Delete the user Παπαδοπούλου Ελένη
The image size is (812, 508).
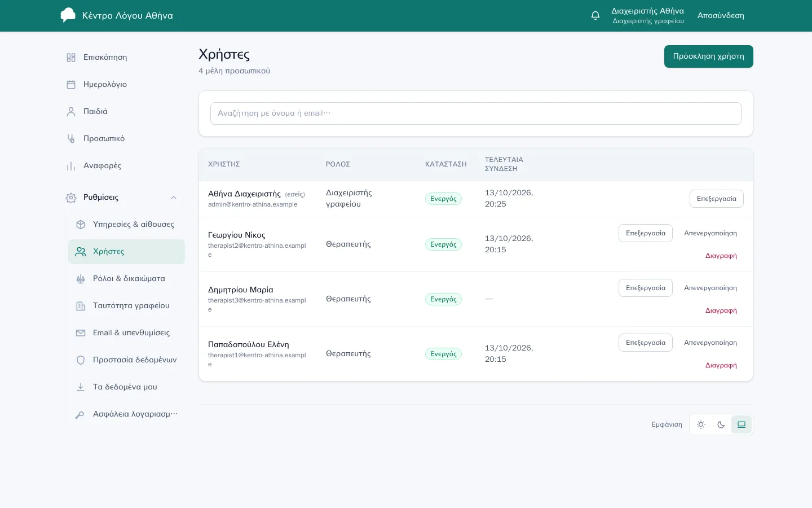click(x=721, y=365)
